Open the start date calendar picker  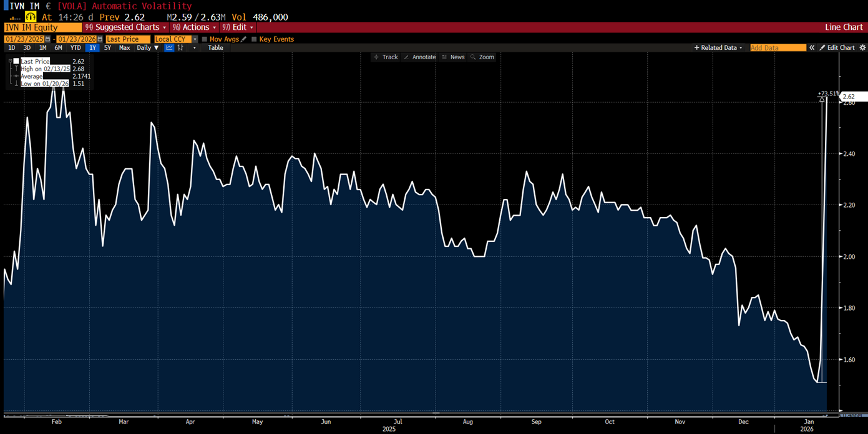point(48,39)
